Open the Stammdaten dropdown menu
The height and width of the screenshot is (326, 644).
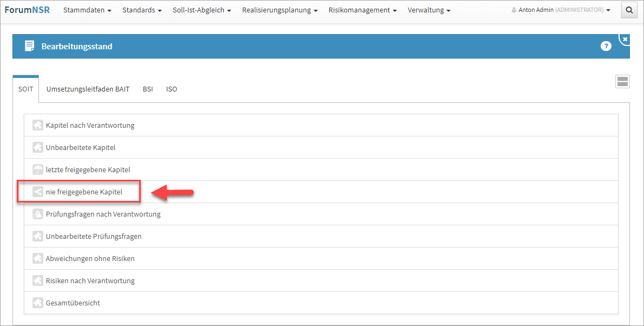click(87, 10)
